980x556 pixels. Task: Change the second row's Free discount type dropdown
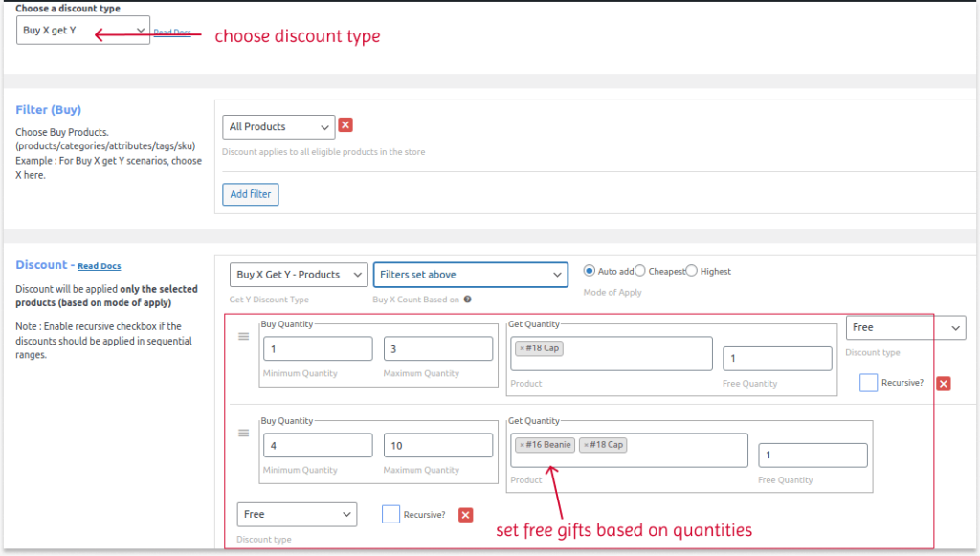click(x=297, y=514)
